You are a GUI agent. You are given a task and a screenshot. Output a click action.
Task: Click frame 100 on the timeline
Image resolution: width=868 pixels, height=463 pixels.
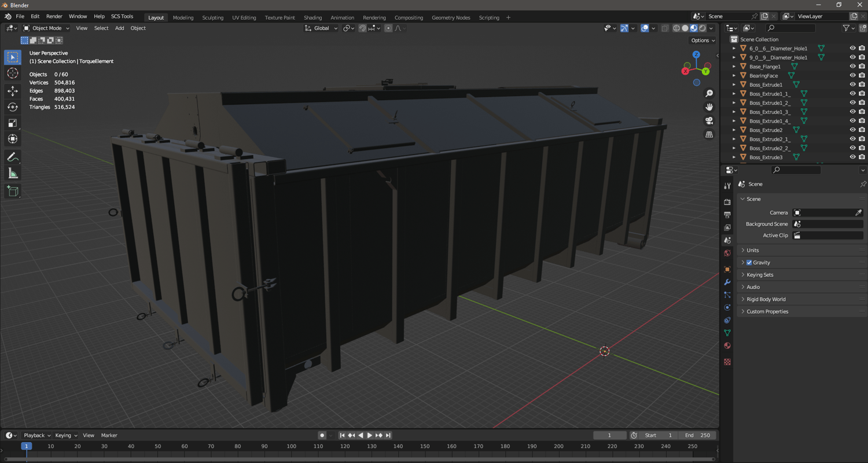click(x=291, y=446)
